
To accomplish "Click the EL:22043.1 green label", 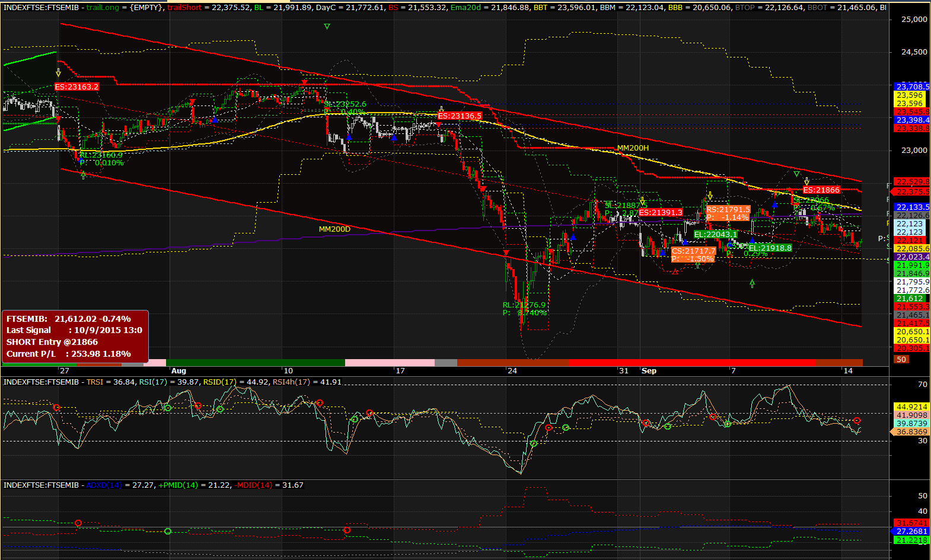I will pyautogui.click(x=716, y=235).
